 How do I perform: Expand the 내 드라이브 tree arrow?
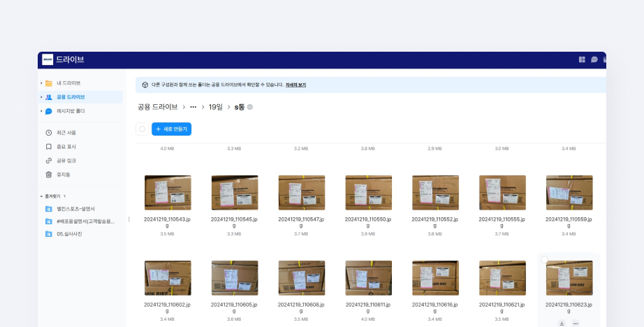(x=41, y=83)
